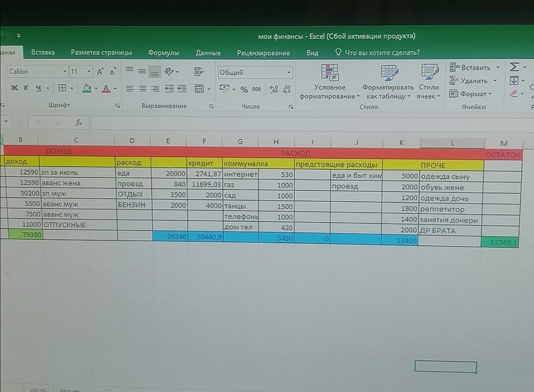The height and width of the screenshot is (392, 534).
Task: Open Данные ribbon tab
Action: pyautogui.click(x=208, y=53)
